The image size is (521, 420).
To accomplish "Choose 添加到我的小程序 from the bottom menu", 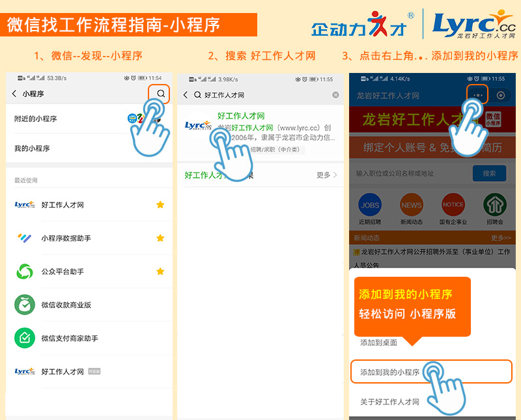I will pyautogui.click(x=389, y=372).
